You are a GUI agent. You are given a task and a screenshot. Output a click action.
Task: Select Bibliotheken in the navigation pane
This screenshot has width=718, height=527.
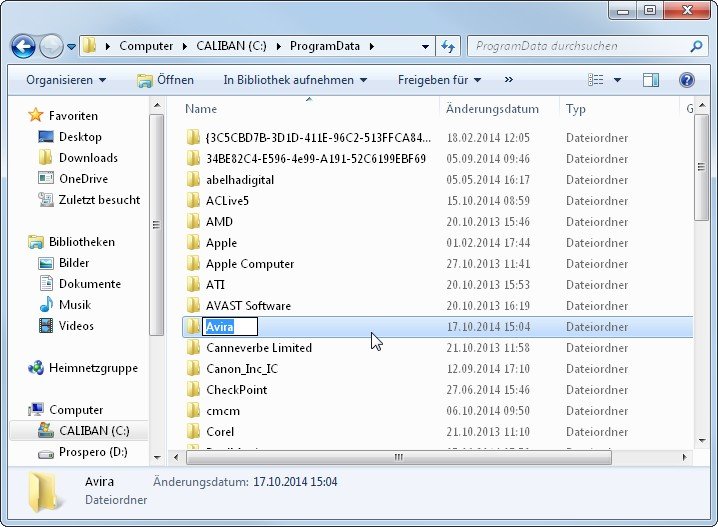point(82,242)
